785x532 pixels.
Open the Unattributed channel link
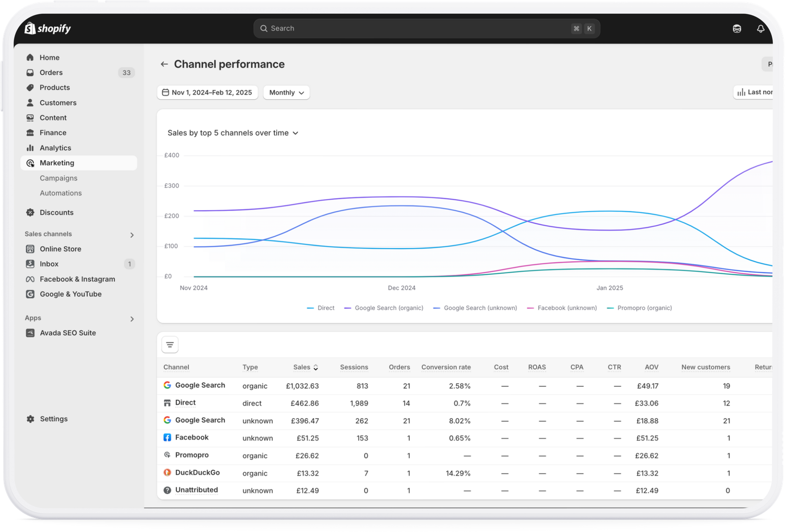coord(196,490)
